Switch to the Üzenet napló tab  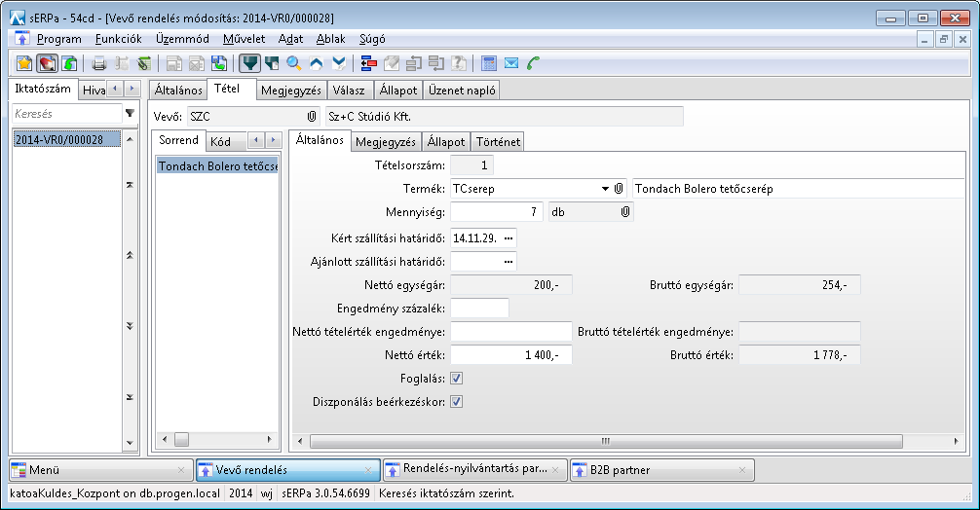462,90
